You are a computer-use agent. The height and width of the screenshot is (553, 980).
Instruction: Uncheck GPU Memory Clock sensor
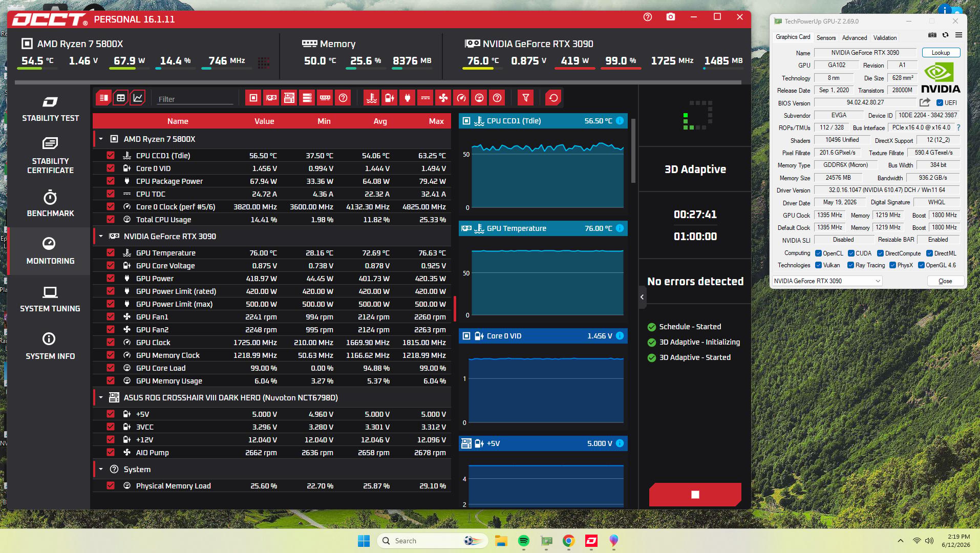click(x=111, y=355)
